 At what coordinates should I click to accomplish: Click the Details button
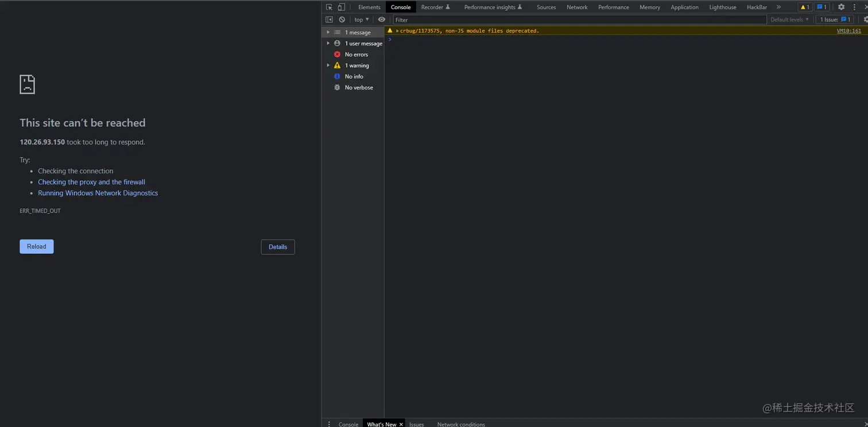278,247
